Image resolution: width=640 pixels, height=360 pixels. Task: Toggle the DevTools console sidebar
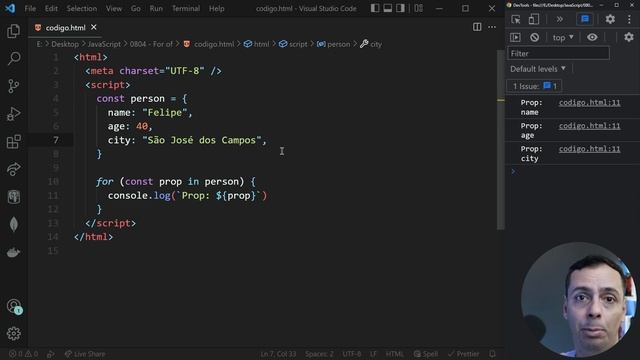515,38
